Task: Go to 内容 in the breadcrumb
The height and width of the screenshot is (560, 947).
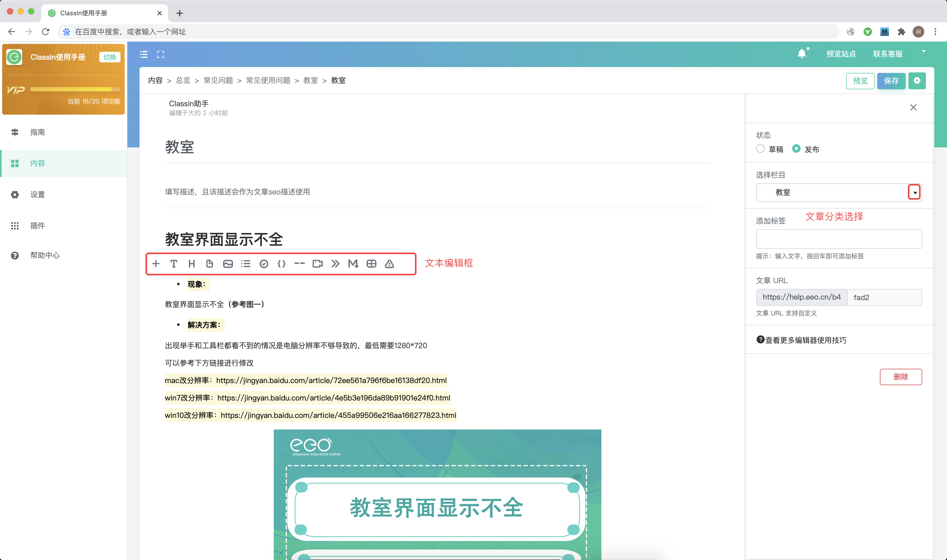Action: click(156, 80)
